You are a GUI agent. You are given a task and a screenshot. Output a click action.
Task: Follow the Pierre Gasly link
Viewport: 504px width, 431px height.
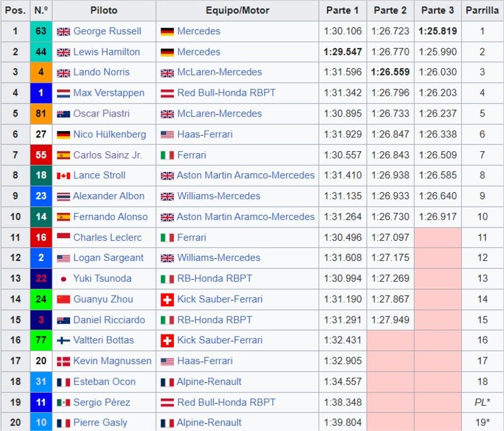pyautogui.click(x=100, y=423)
